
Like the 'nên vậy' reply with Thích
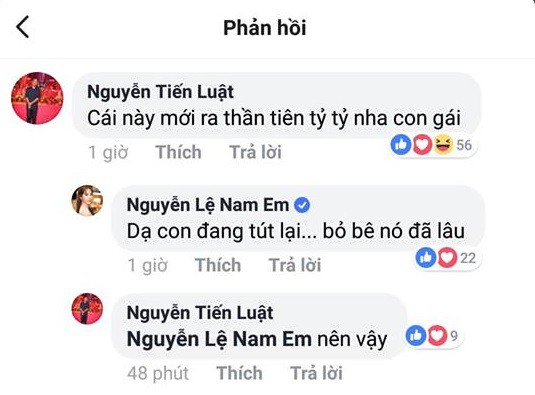point(240,373)
